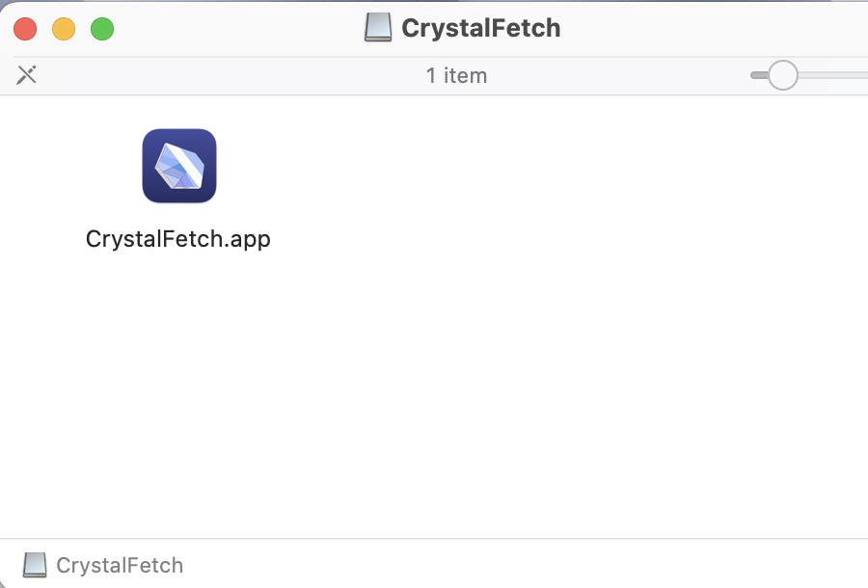Click the yellow minimize button
Screen dimensions: 868x588
pos(64,29)
